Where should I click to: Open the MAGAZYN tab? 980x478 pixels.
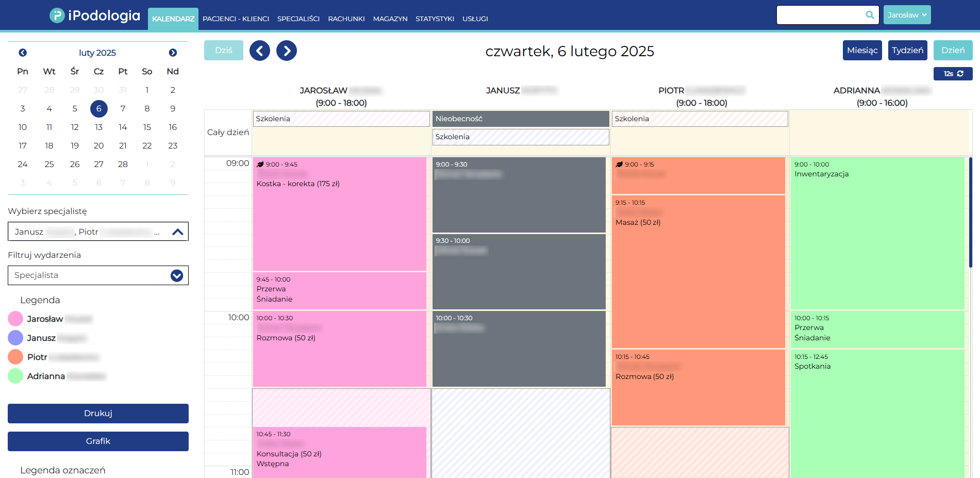(x=390, y=19)
